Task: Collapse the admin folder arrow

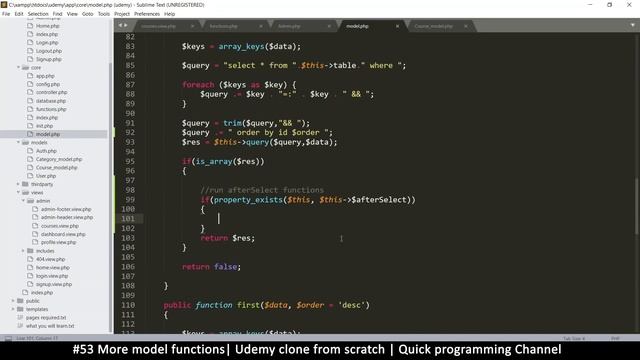Action: coord(23,201)
